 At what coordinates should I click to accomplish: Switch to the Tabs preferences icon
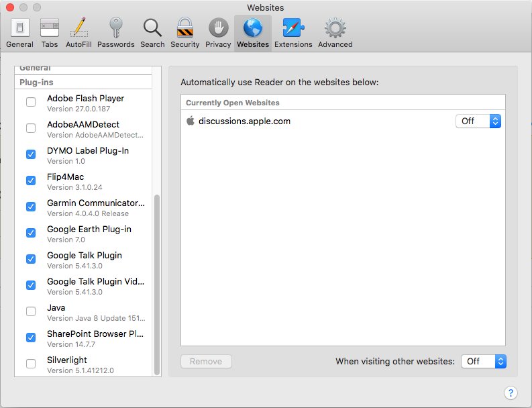point(50,32)
